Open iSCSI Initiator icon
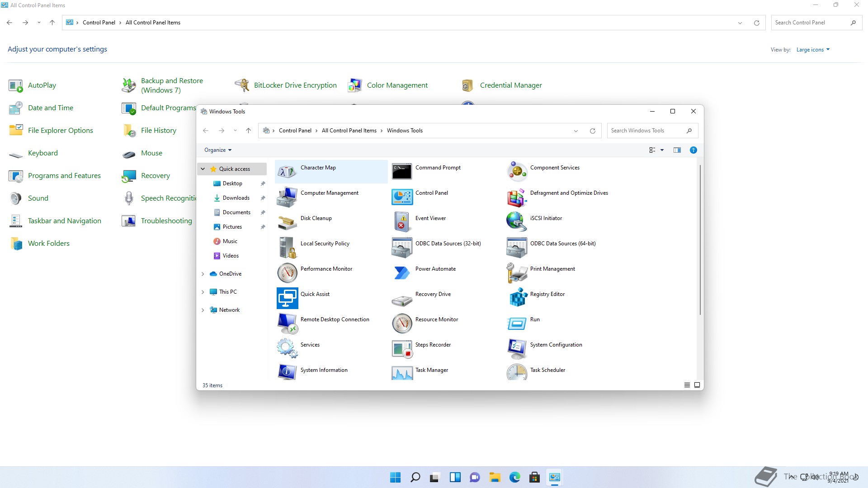Viewport: 868px width, 488px height. [x=517, y=222]
